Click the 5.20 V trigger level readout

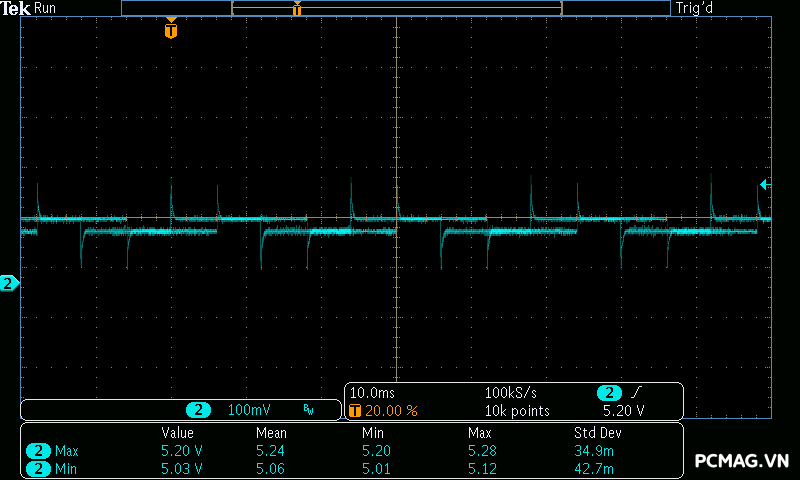point(623,411)
